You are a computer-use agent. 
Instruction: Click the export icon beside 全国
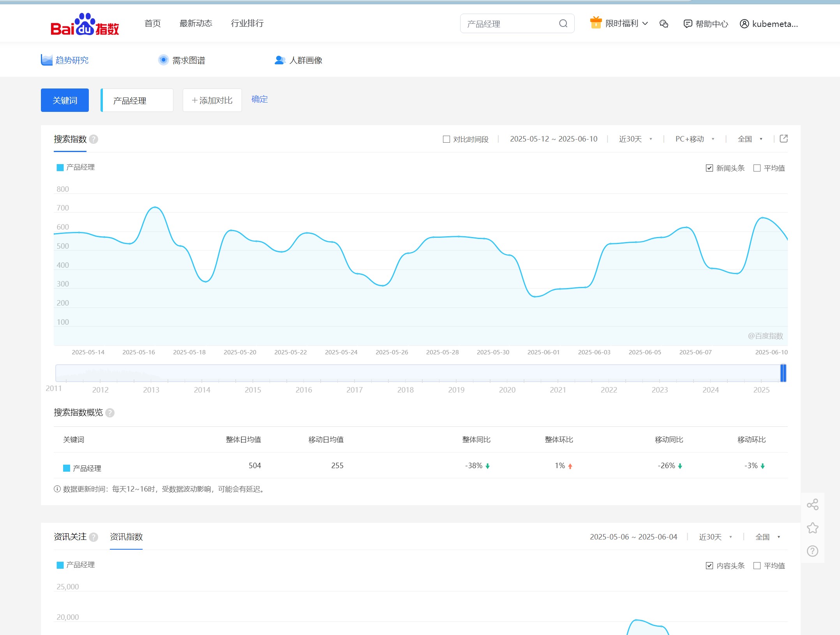(x=784, y=139)
